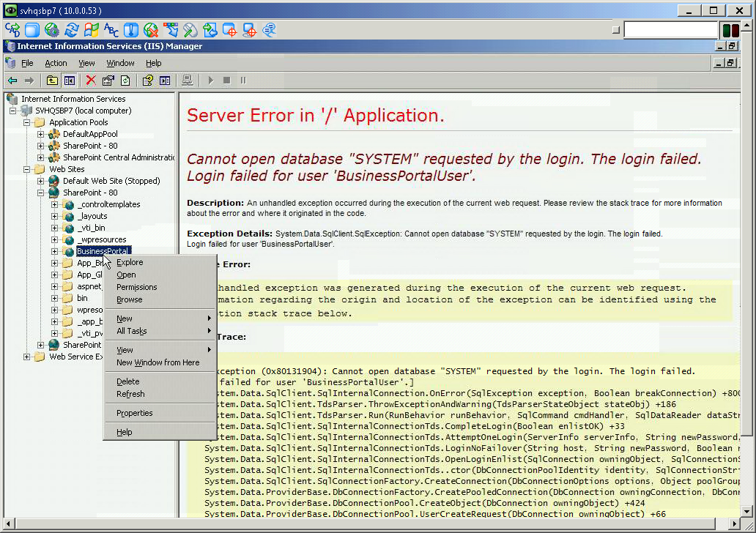Refresh the console view

click(x=126, y=81)
